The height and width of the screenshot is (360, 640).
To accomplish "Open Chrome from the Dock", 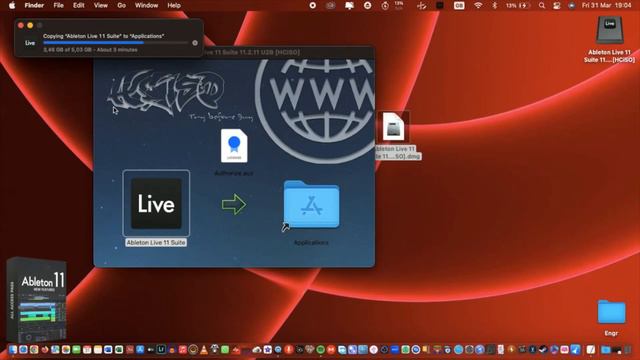I will pos(34,349).
